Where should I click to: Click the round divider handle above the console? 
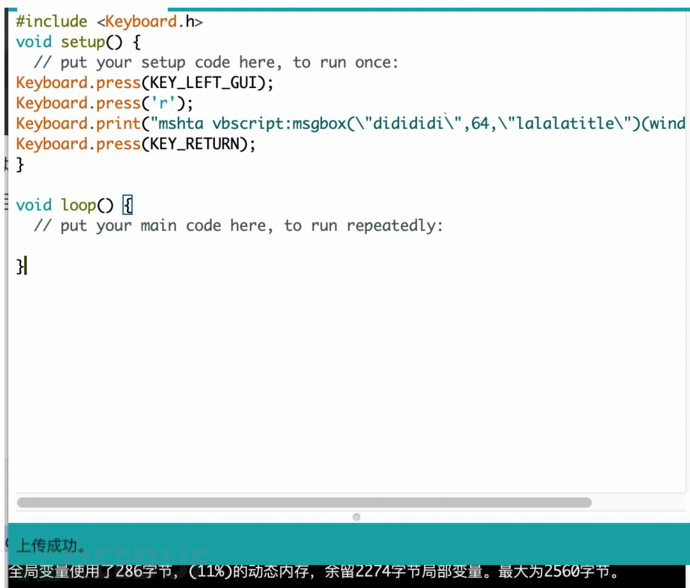click(356, 517)
